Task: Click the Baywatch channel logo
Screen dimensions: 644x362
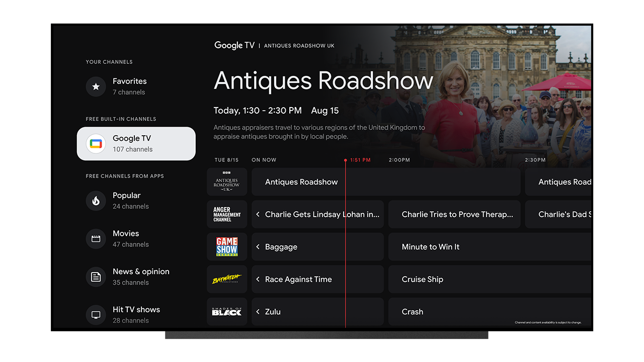Action: coord(227,279)
